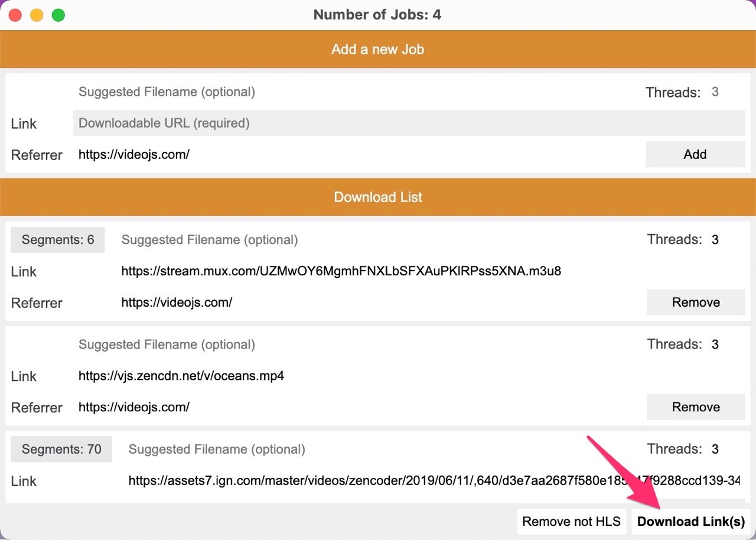Click the Remove not HLS button
The width and height of the screenshot is (756, 540).
coord(571,522)
